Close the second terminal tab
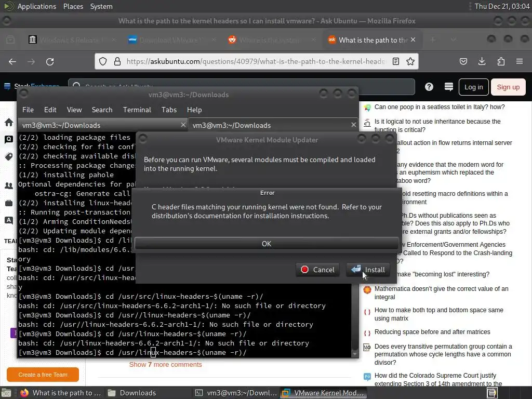Viewport: 532px width, 399px height. 353,125
